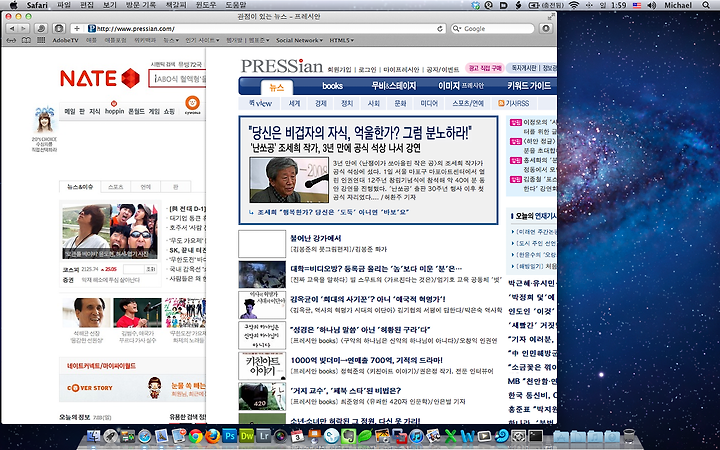
Task: Switch to 키워드 가이드 tab
Action: [529, 86]
